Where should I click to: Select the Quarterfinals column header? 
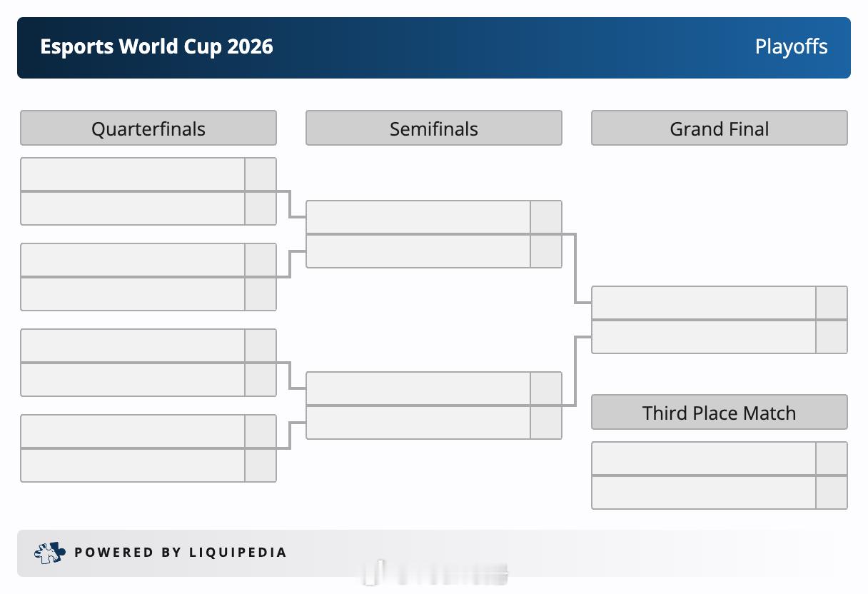pos(148,129)
